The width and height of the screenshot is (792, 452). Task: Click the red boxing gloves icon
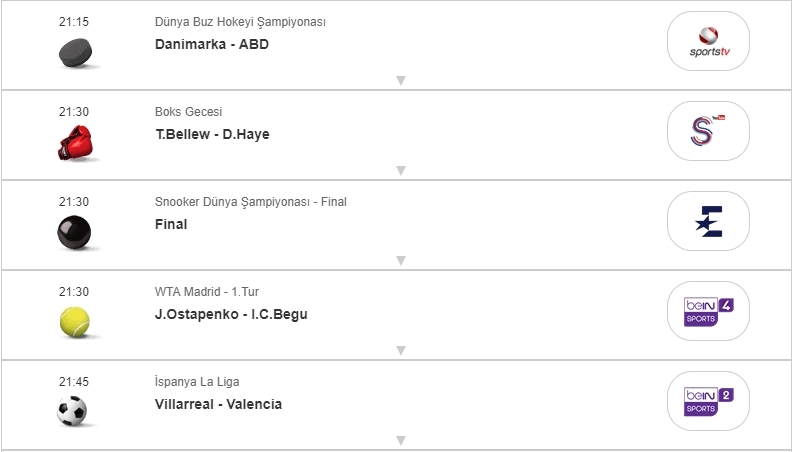[74, 143]
